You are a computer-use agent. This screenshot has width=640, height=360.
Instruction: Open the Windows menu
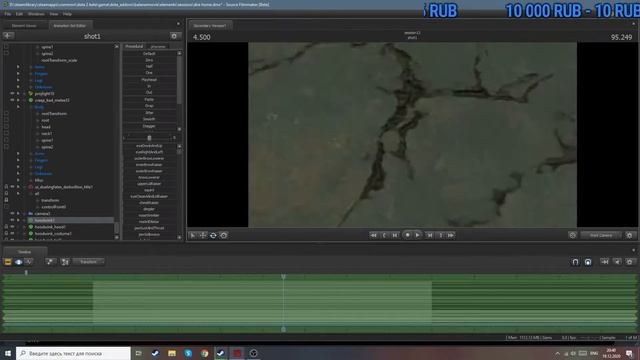click(x=36, y=14)
